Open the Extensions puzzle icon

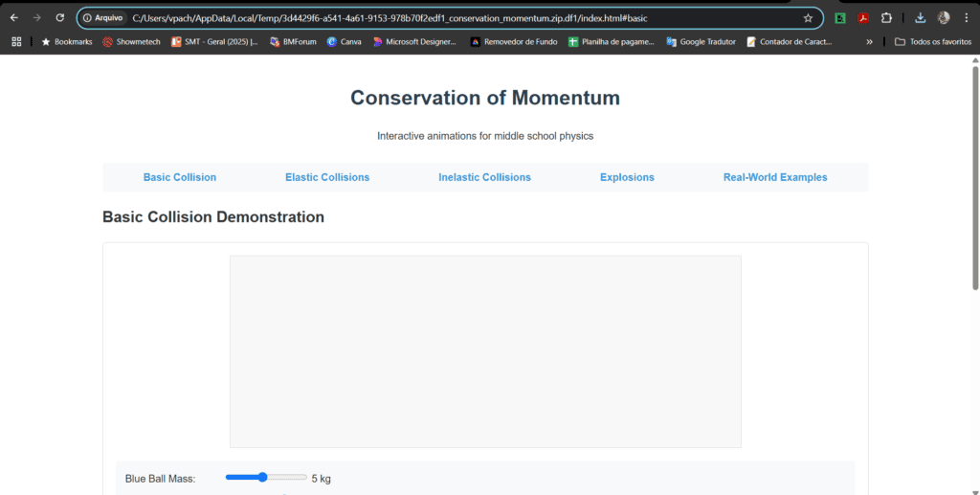886,17
